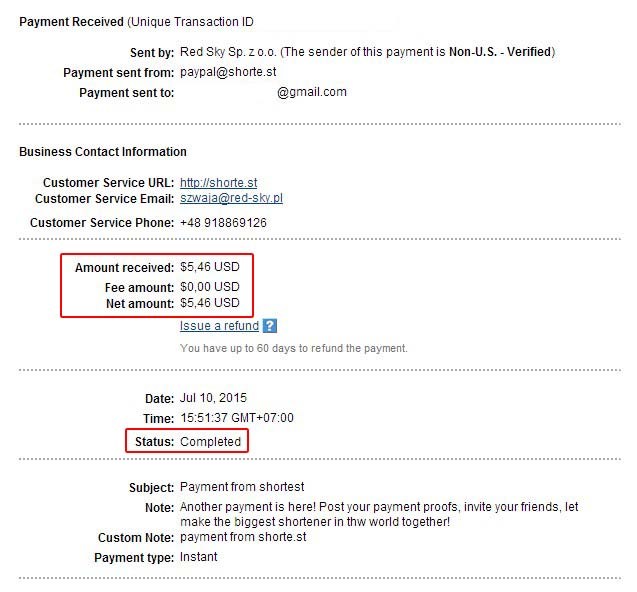Click the Issue a refund link
The image size is (637, 592).
(x=219, y=326)
